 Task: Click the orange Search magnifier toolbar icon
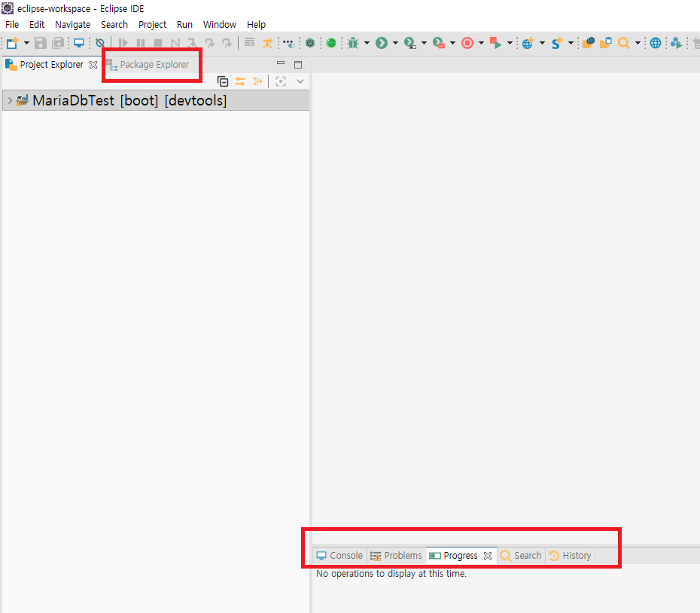click(x=624, y=43)
